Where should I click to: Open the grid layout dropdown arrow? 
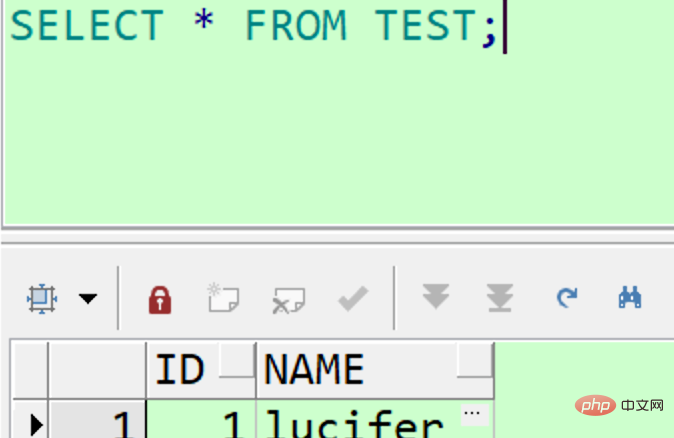pos(88,298)
